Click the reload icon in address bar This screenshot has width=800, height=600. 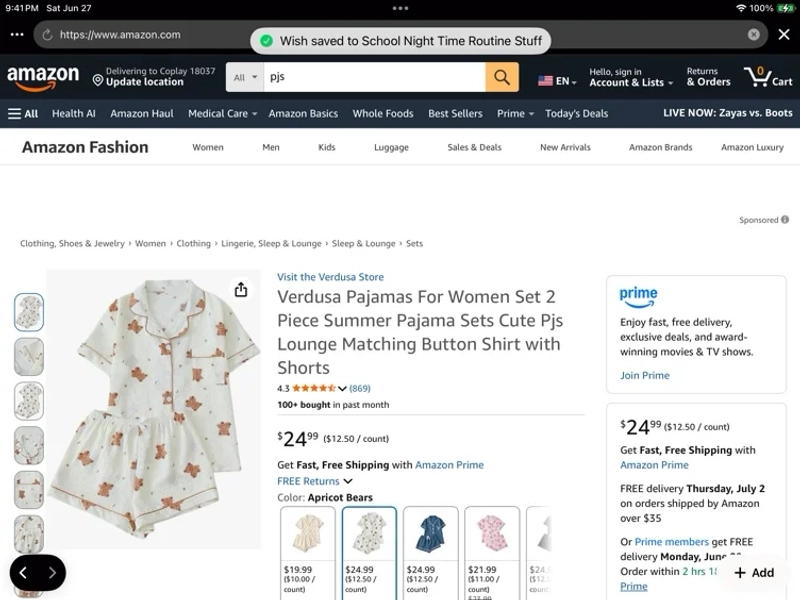click(47, 35)
